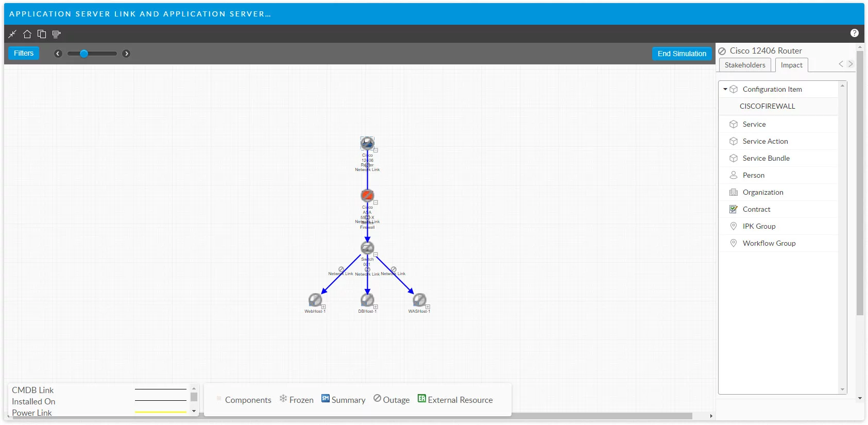The image size is (868, 425).
Task: Click the zoom slider handle
Action: coord(84,54)
